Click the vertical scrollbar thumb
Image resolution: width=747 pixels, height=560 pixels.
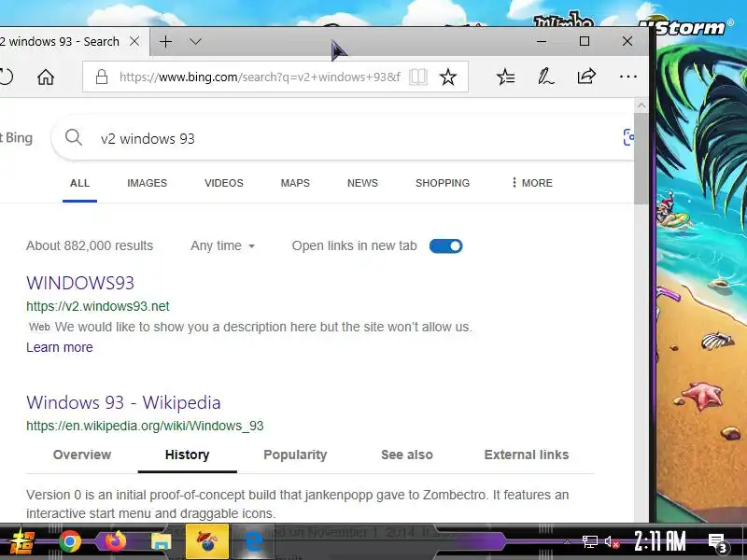pyautogui.click(x=641, y=159)
